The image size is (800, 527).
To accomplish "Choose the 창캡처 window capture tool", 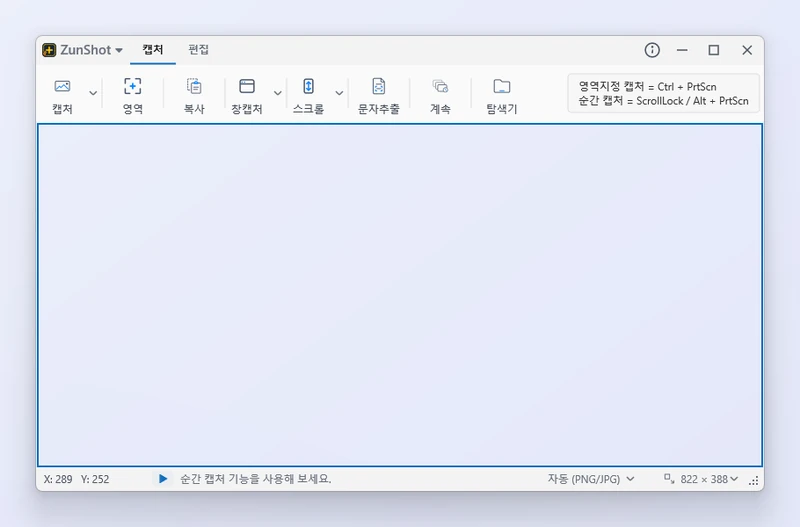I will coord(247,95).
